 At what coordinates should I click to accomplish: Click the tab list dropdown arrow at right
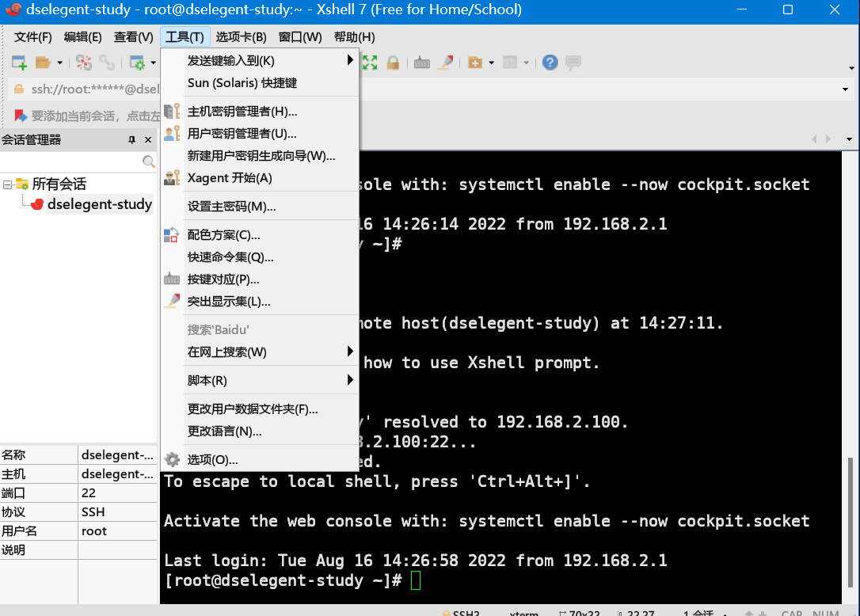point(849,139)
